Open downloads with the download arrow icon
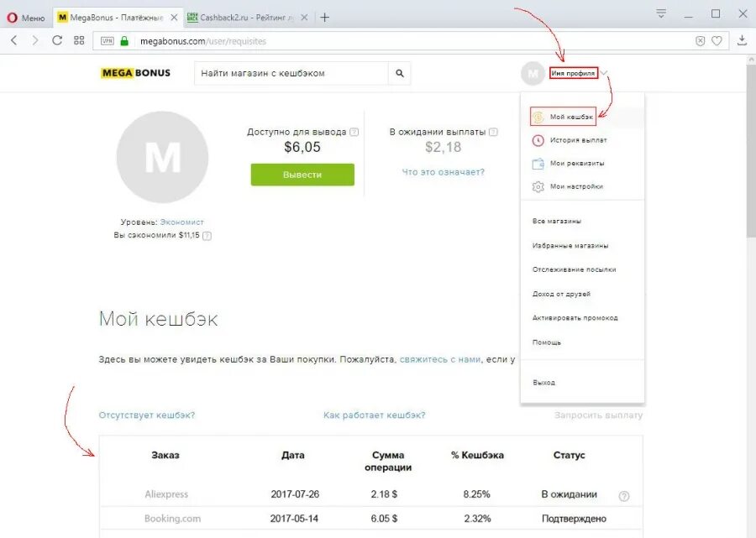The image size is (756, 538). pos(742,39)
